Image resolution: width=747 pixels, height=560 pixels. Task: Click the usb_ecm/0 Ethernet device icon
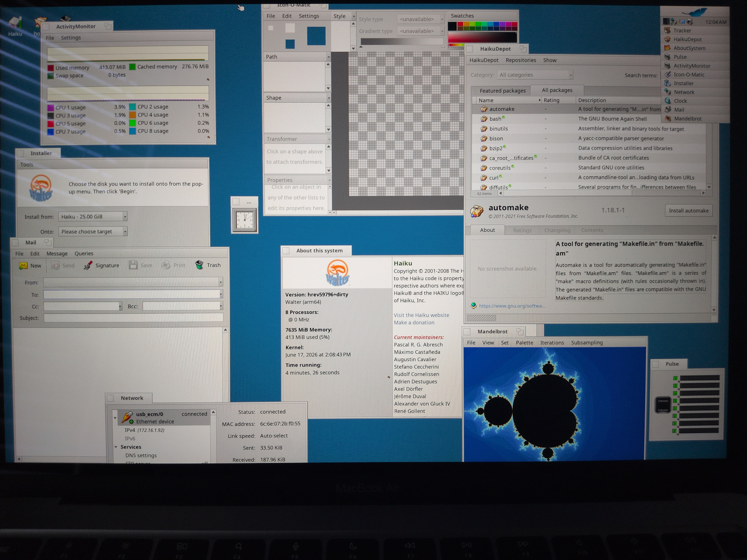click(127, 417)
